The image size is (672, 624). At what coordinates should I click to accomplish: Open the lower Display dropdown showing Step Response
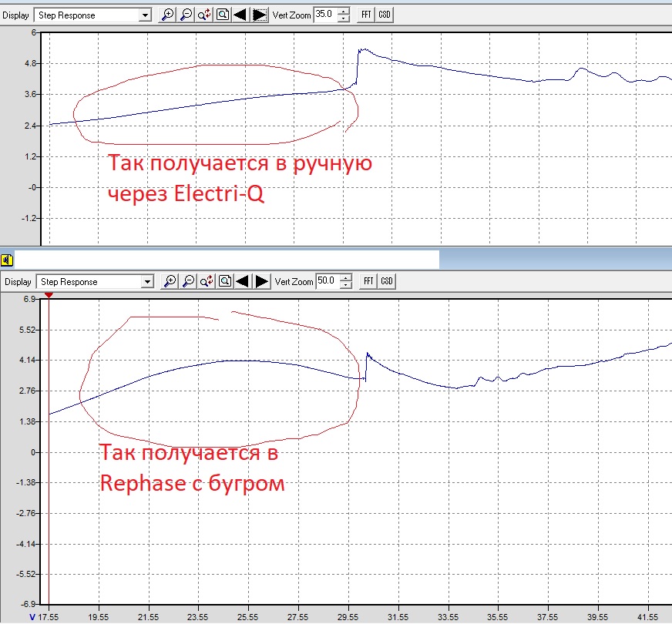(95, 282)
